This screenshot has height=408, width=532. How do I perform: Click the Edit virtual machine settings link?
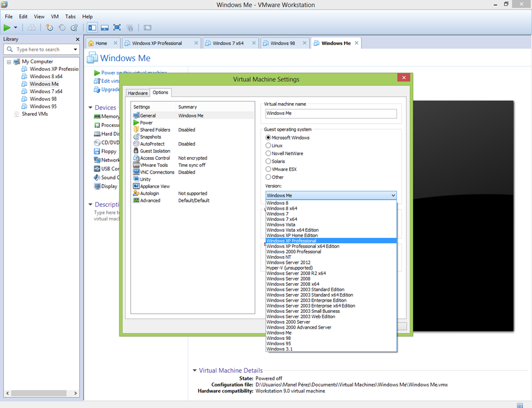point(106,81)
